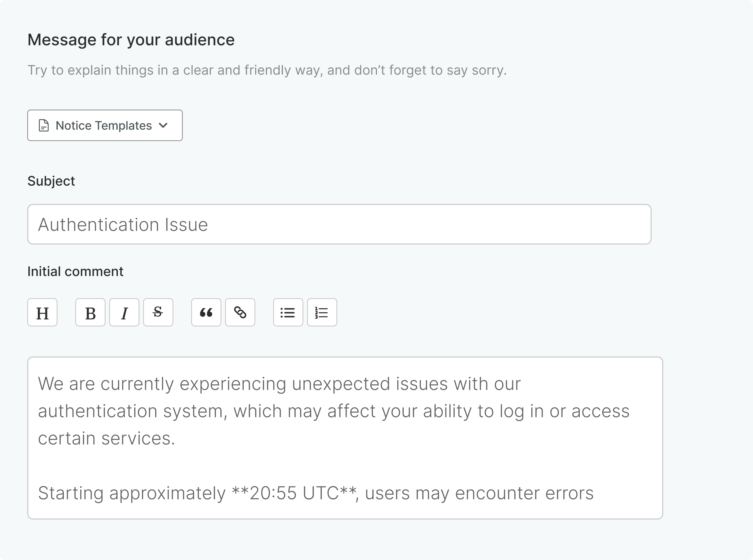Edit the Authentication Issue subject text
This screenshot has width=753, height=560.
[x=124, y=224]
